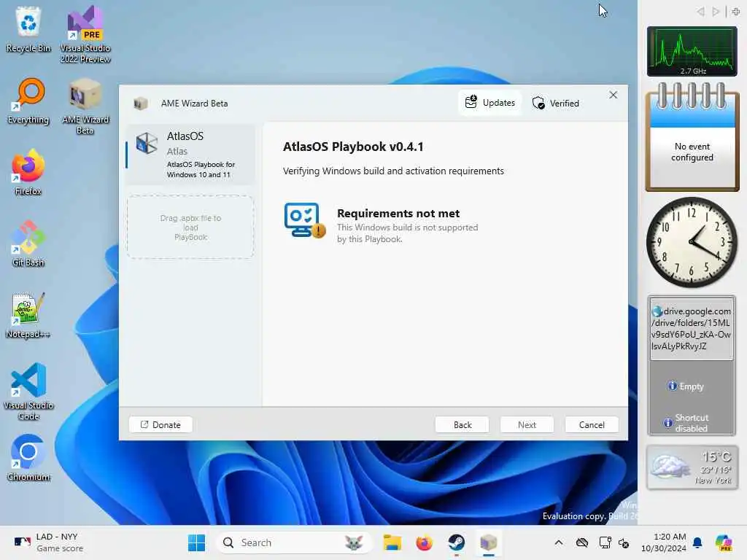
Task: Open the Everything search shortcut
Action: tap(28, 101)
